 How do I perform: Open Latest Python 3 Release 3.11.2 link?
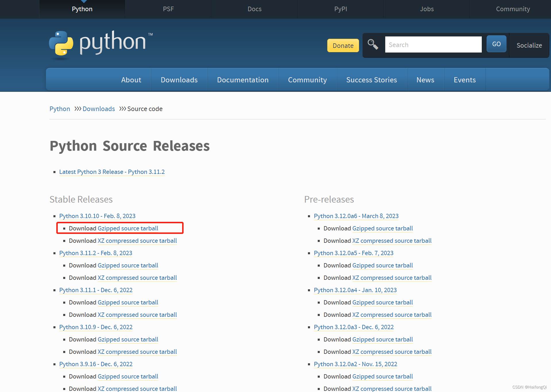click(x=112, y=172)
